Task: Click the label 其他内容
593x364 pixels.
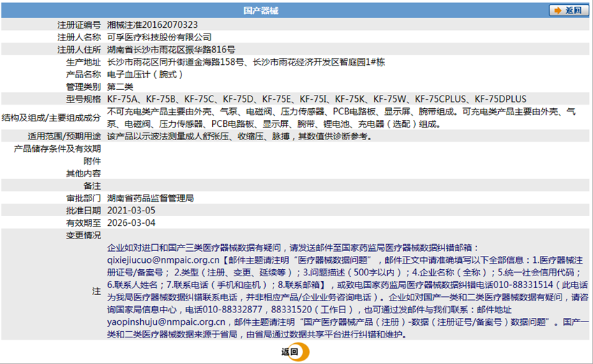Action: point(84,173)
